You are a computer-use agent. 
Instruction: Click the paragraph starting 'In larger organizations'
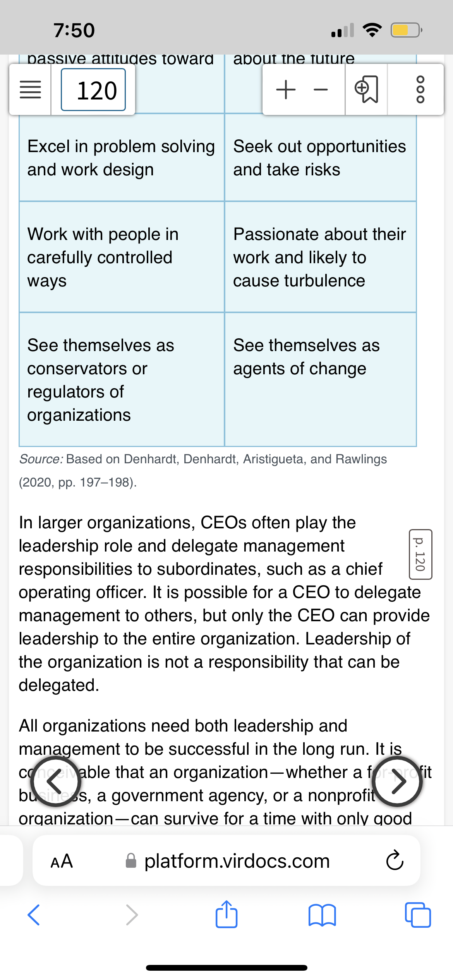point(225,604)
